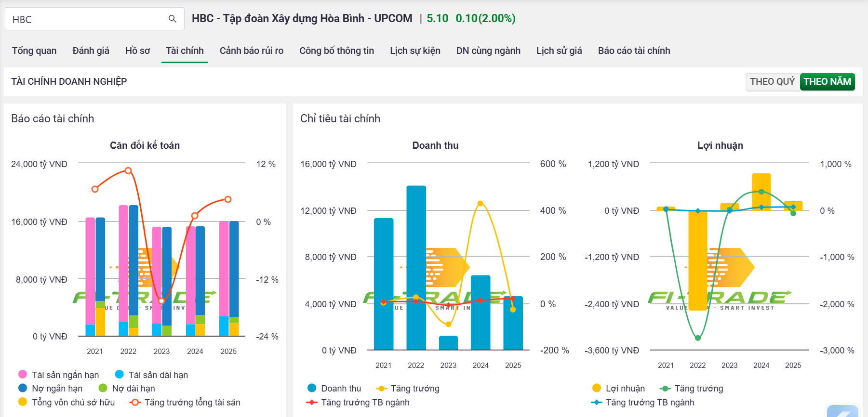Toggle Tài sản ngắn hạn legend series
This screenshot has width=868, height=417.
pos(58,375)
